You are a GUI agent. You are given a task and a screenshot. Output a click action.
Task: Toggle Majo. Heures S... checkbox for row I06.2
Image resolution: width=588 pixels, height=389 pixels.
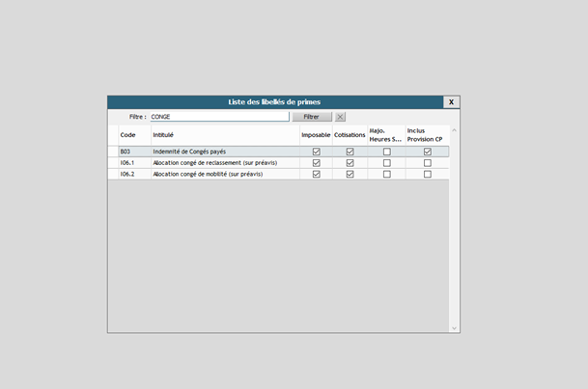pyautogui.click(x=387, y=175)
